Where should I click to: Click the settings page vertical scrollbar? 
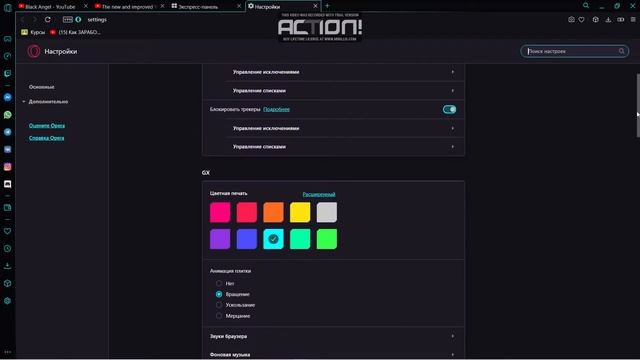tap(638, 105)
